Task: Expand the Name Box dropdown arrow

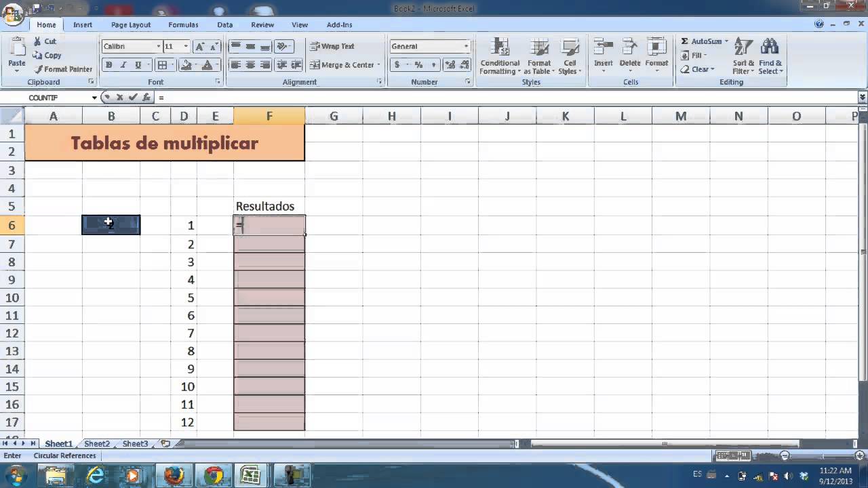Action: pos(94,98)
